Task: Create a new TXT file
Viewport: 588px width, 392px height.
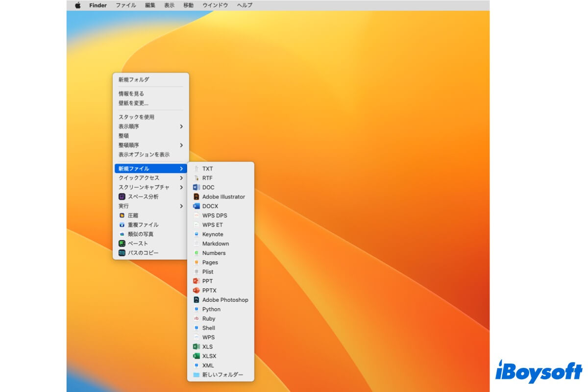Action: pos(208,169)
